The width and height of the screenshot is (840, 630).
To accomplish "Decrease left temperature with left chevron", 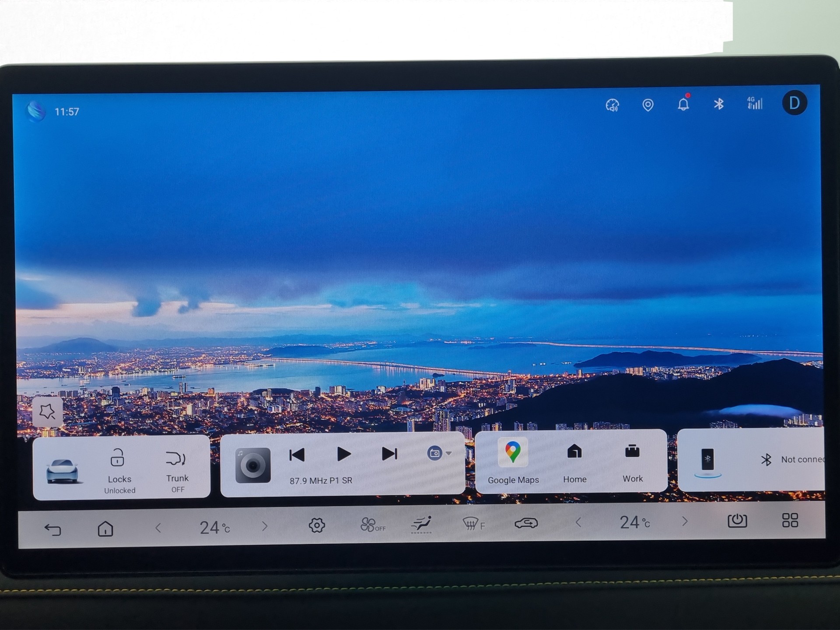I will point(158,528).
